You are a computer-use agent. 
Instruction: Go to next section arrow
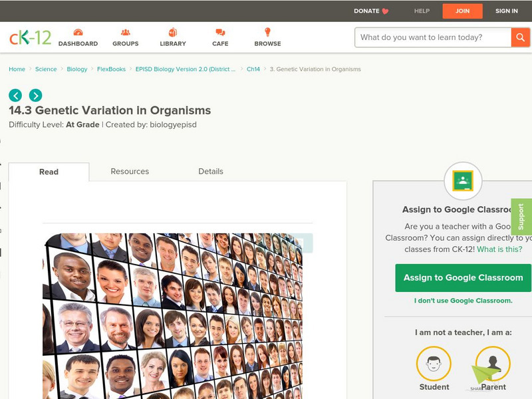[x=36, y=95]
